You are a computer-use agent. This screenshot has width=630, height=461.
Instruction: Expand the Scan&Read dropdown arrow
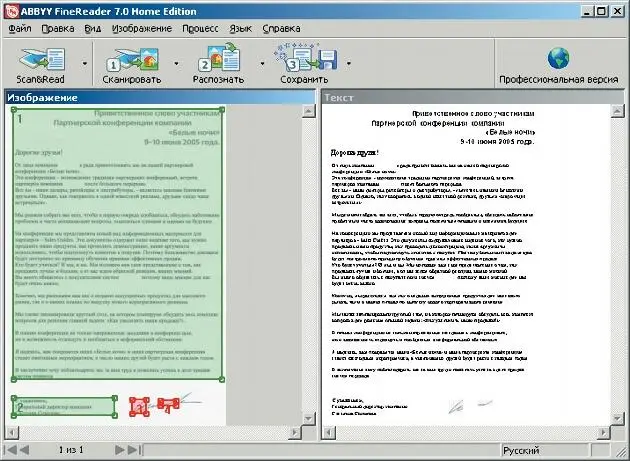coord(85,63)
